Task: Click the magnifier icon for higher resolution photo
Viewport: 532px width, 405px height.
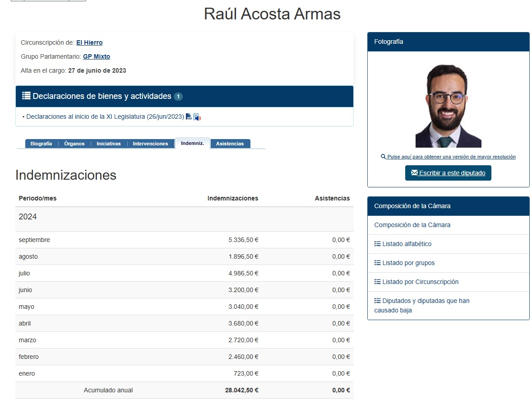Action: click(x=383, y=157)
